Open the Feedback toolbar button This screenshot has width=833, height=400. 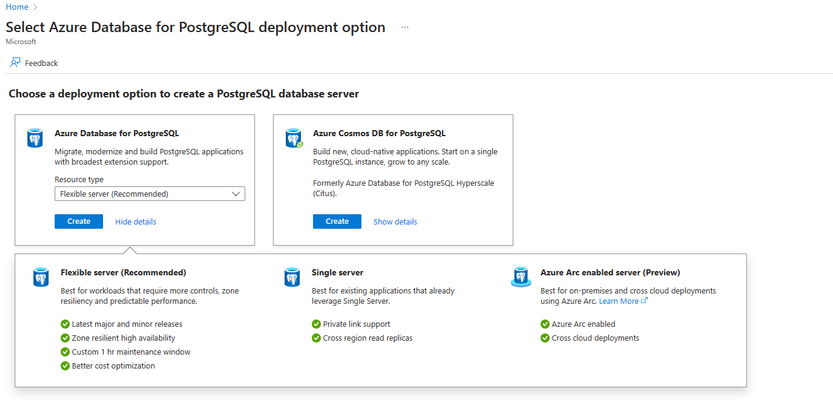(x=34, y=63)
